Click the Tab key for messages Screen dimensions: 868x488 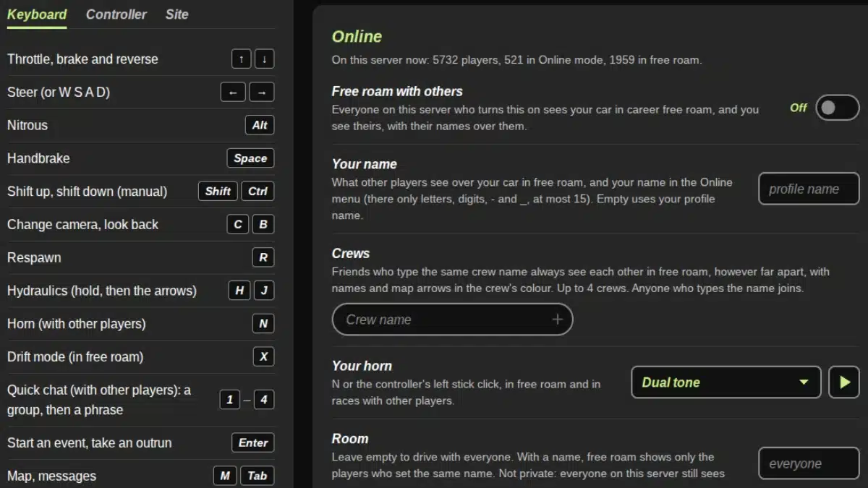click(x=258, y=476)
